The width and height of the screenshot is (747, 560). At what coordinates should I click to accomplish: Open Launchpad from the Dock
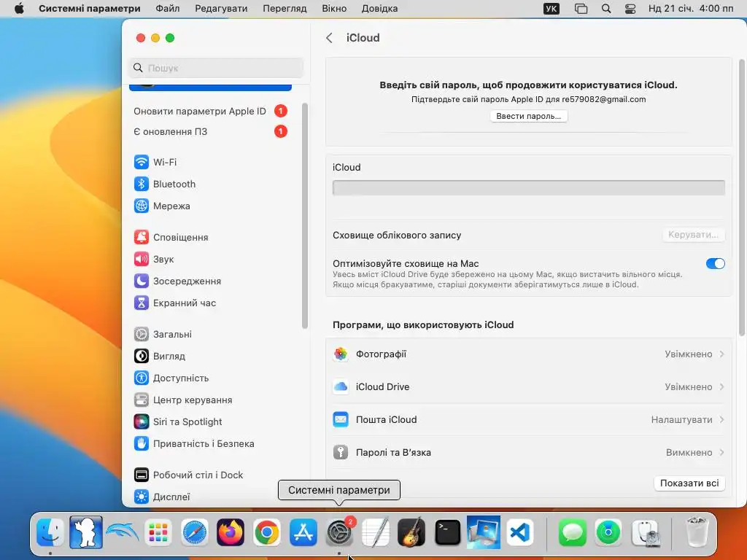point(158,532)
